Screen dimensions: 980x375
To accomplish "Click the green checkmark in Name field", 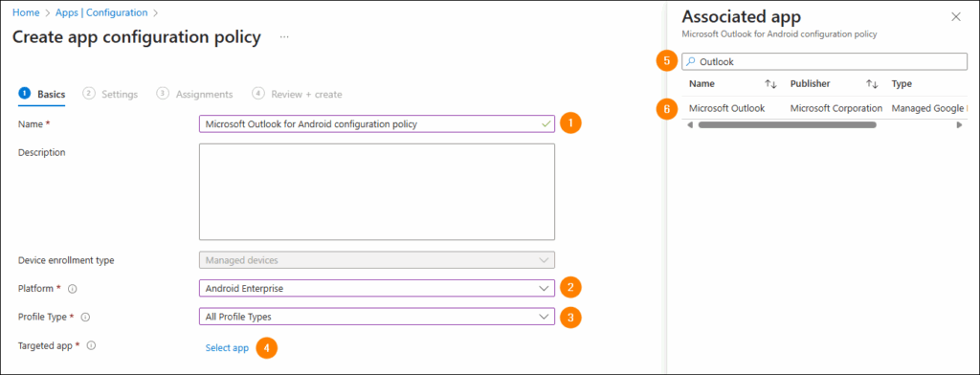I will 546,123.
